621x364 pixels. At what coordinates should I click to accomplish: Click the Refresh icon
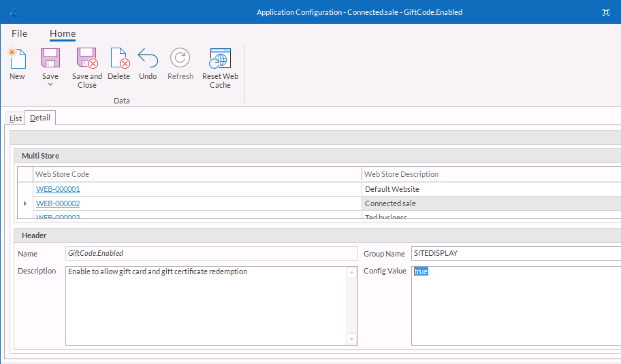(x=180, y=58)
